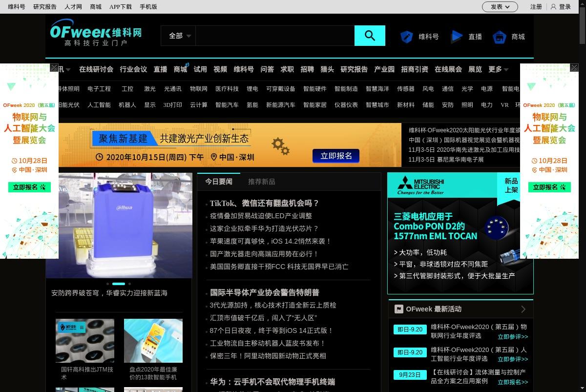
Task: Open APP下载 in top bar
Action: (121, 7)
